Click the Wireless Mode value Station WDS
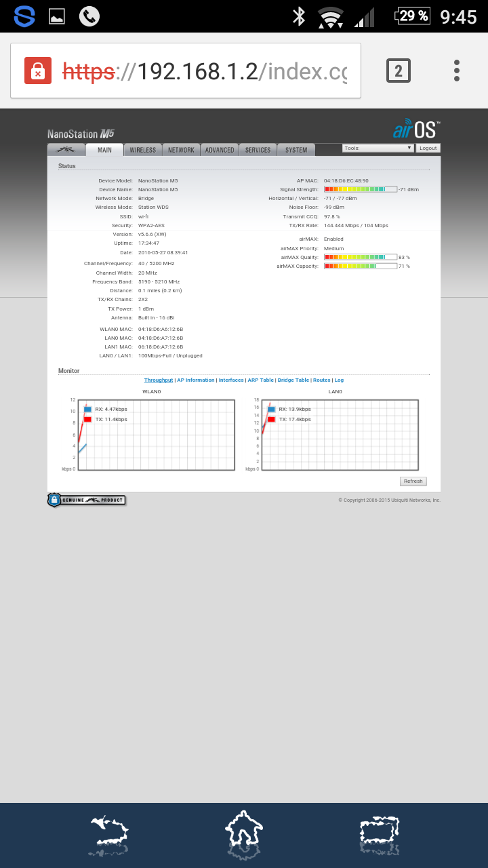Screen dimensions: 488x868 [154, 208]
